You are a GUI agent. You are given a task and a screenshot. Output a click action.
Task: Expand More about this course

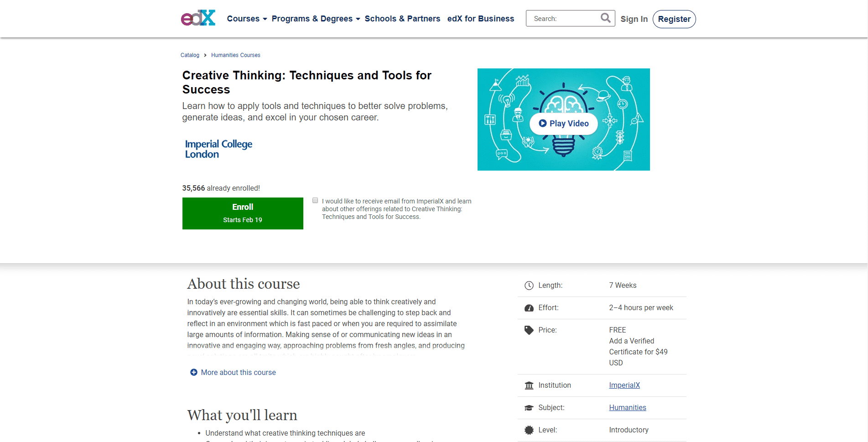tap(233, 372)
